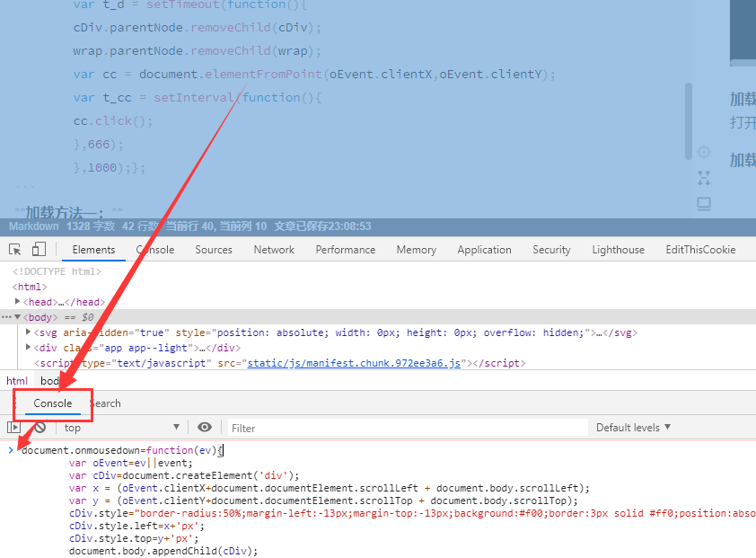Activate the inspect element picker icon
Screen dimensions: 756x558
15,250
